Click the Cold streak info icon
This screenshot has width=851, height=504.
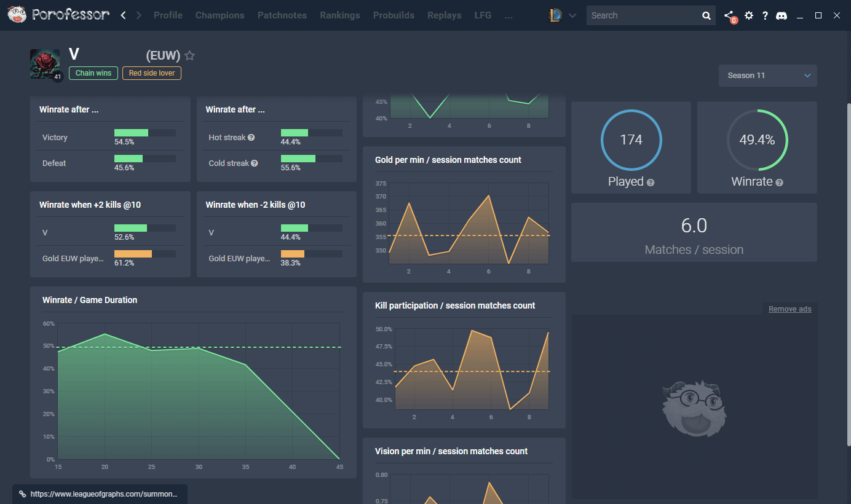click(255, 163)
